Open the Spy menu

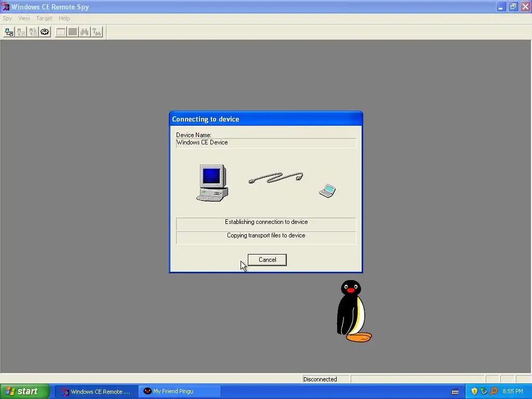pyautogui.click(x=7, y=18)
